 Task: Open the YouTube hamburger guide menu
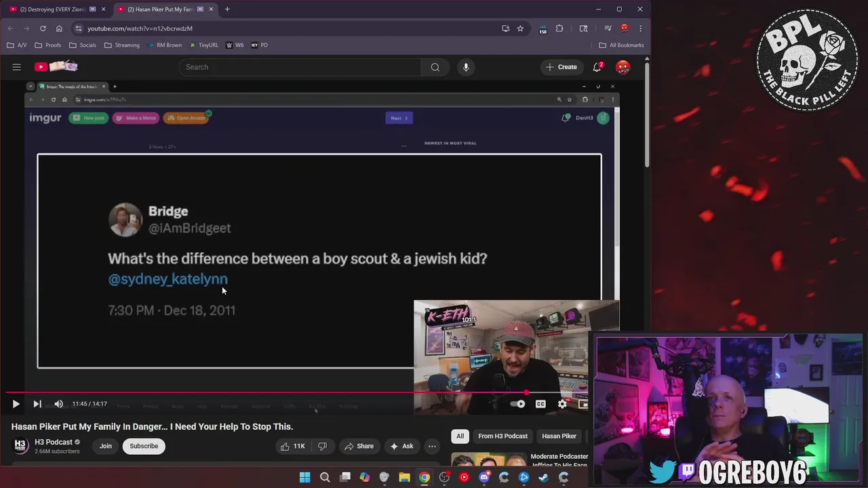tap(17, 67)
